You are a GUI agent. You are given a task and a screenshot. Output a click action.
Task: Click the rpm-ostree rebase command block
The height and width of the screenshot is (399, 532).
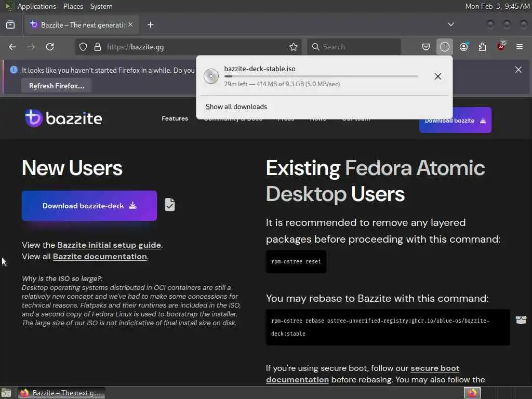point(388,327)
